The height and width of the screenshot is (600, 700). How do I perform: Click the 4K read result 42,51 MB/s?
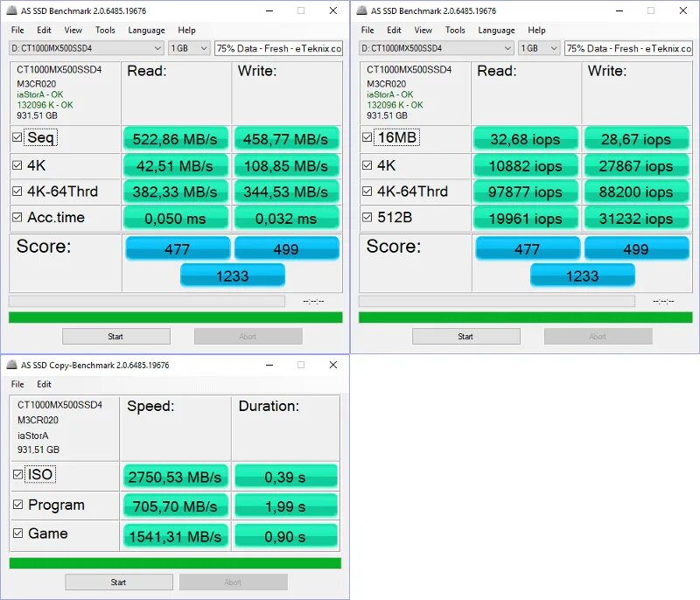176,166
